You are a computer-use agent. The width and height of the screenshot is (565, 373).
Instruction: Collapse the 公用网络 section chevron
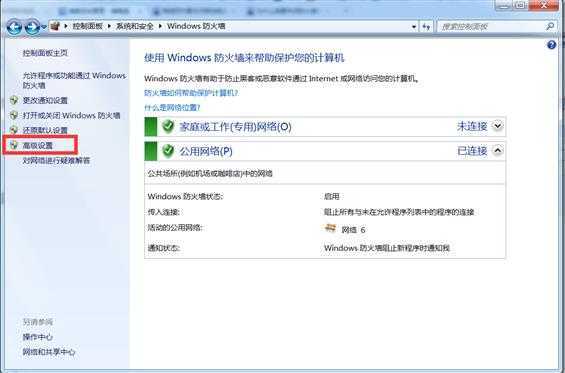[x=498, y=150]
